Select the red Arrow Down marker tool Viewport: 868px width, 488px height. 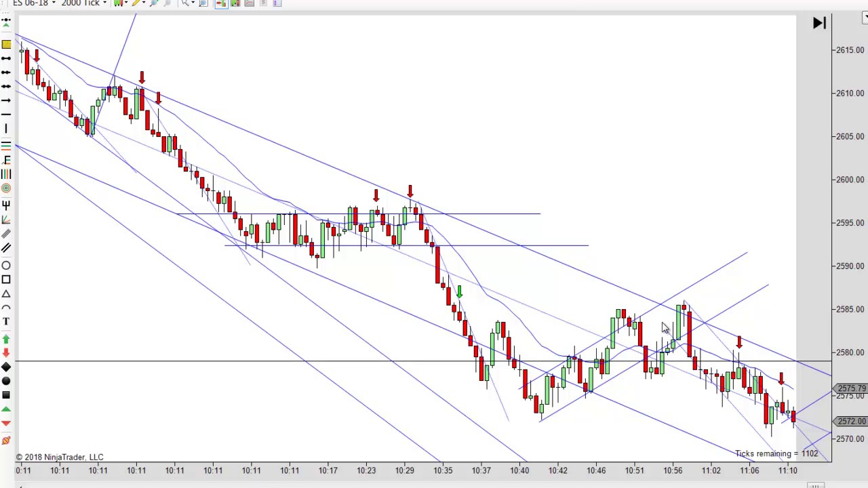click(6, 352)
